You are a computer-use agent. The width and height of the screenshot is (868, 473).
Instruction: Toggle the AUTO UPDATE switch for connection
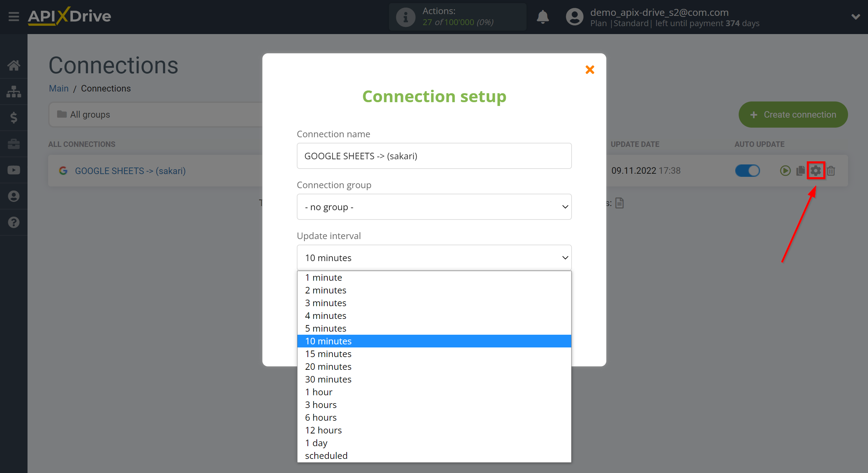pos(748,170)
